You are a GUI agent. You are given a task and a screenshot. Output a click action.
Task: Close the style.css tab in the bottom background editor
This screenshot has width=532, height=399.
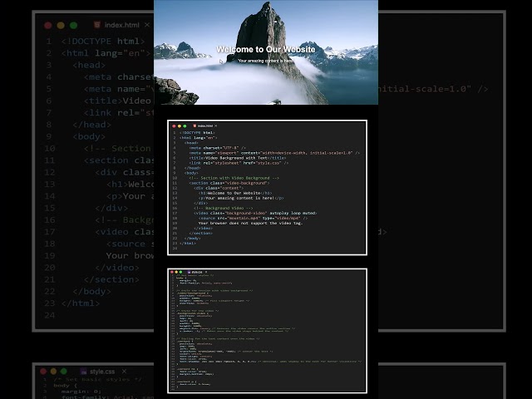(x=124, y=372)
